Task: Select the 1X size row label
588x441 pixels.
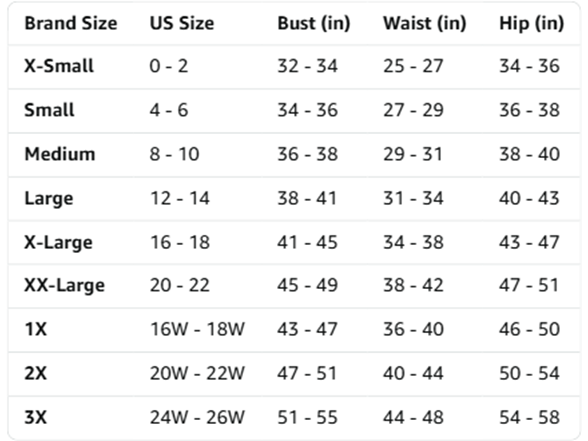Action: click(36, 329)
